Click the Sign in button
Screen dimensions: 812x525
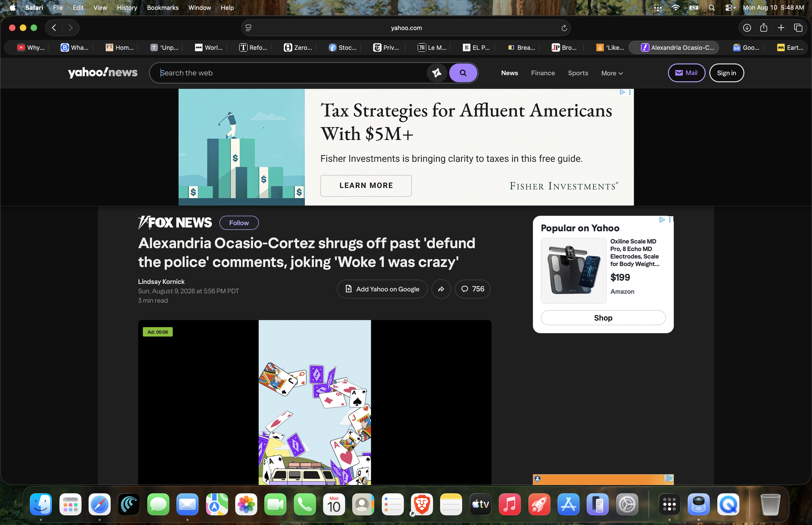coord(727,73)
